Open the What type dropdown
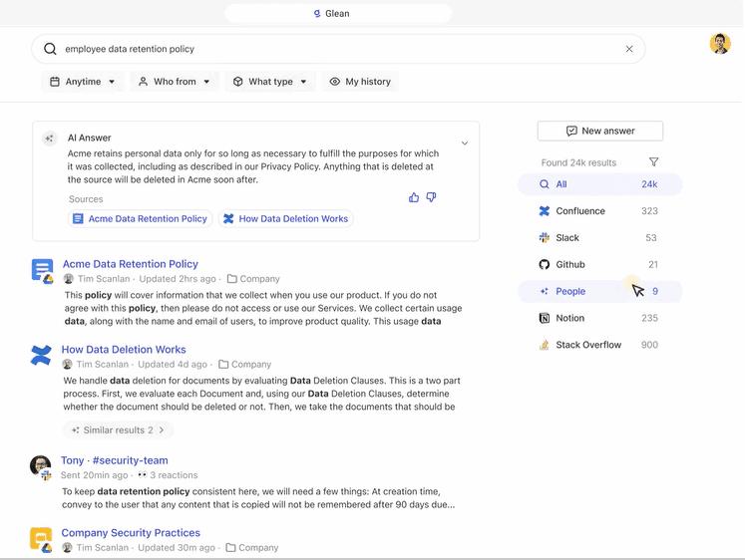This screenshot has width=745, height=560. click(270, 82)
